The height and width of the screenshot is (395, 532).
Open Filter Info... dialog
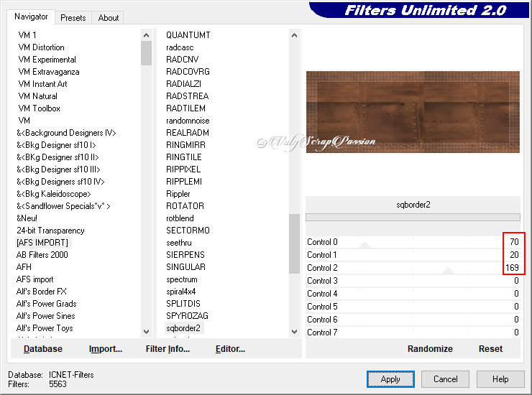168,349
